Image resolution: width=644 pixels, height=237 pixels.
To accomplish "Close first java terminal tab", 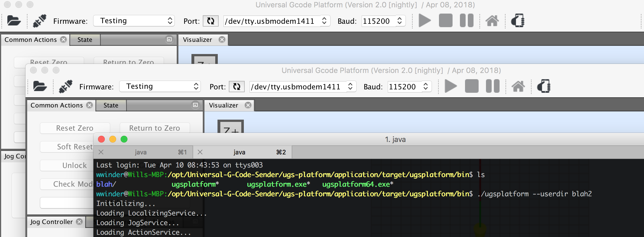I will point(101,152).
